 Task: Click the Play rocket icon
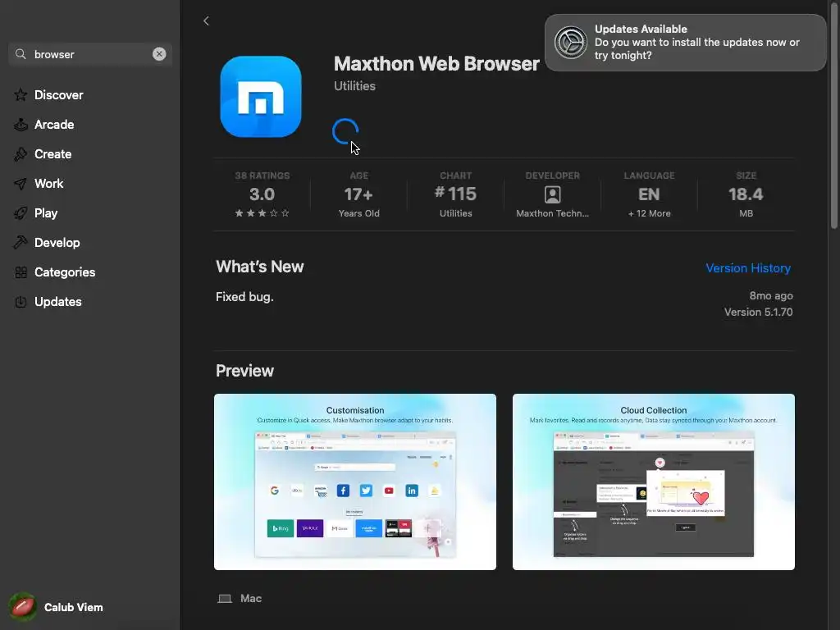[21, 213]
